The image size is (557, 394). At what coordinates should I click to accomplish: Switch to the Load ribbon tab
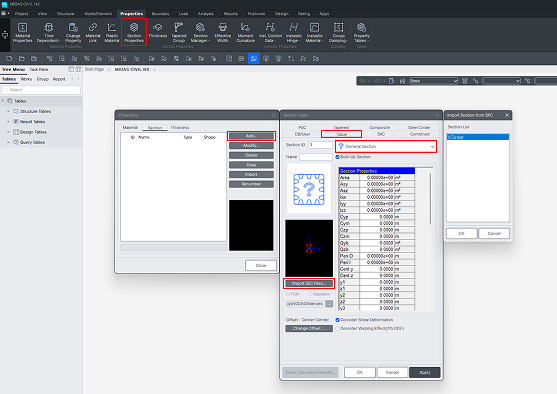click(183, 14)
